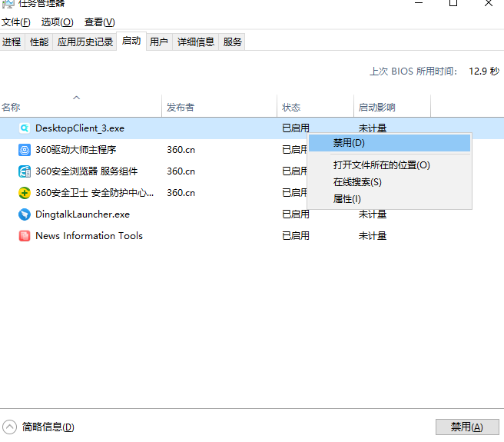Choose 禁用(D) in the context menu
Viewport: 504px width, 442px height.
pos(390,143)
